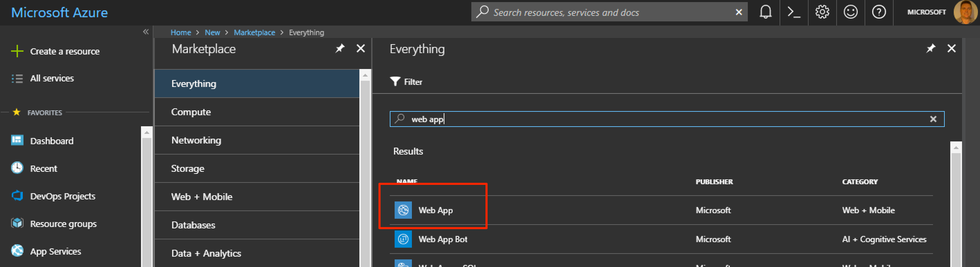Click the Recent clock icon
980x267 pixels.
click(17, 168)
